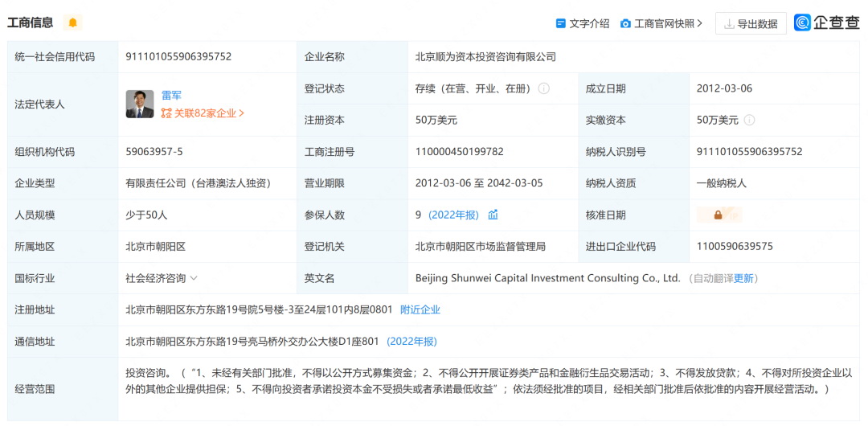Unlock the hidden 核准日期 value

pos(718,215)
